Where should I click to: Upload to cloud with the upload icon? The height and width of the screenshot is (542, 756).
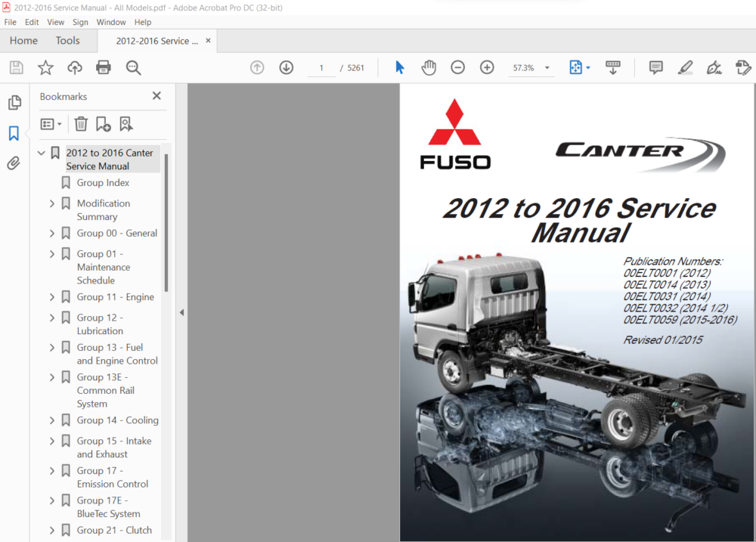click(75, 67)
